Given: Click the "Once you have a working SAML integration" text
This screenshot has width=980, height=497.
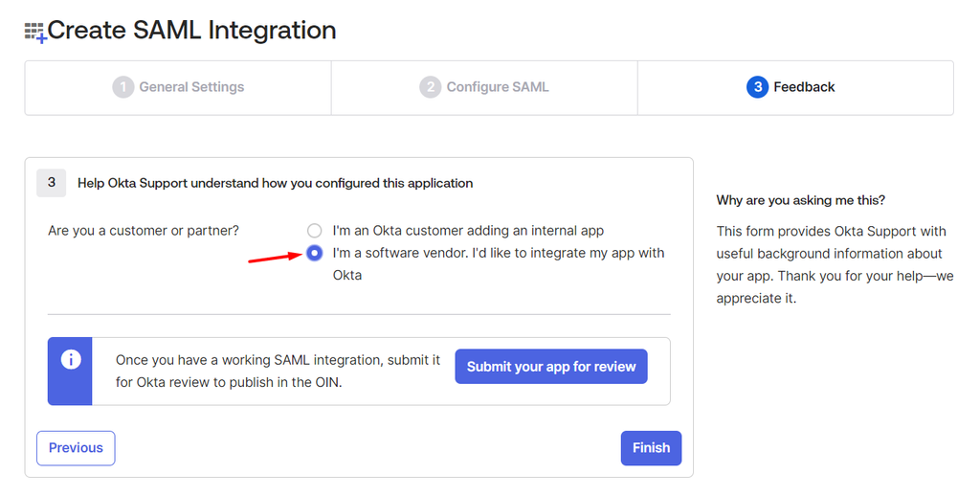Looking at the screenshot, I should coord(278,372).
